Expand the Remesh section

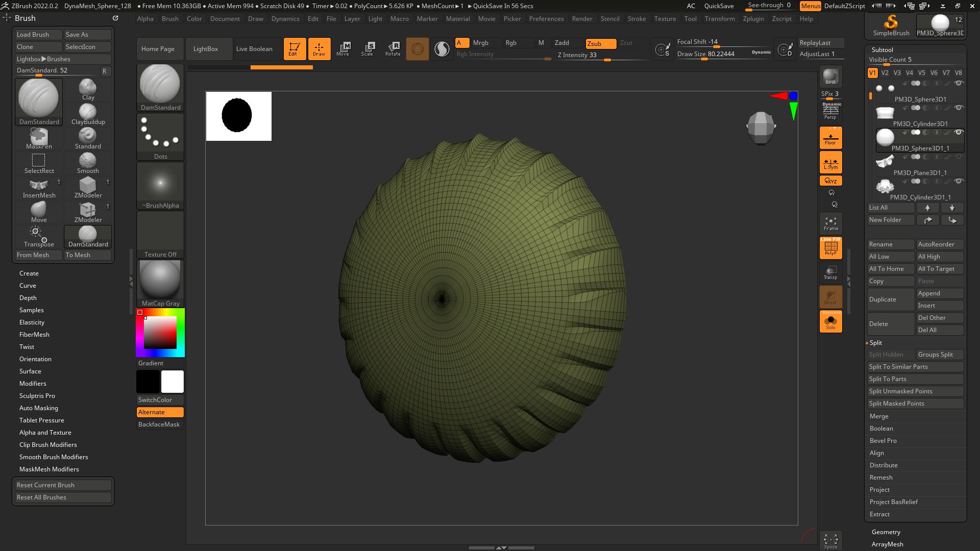tap(881, 478)
